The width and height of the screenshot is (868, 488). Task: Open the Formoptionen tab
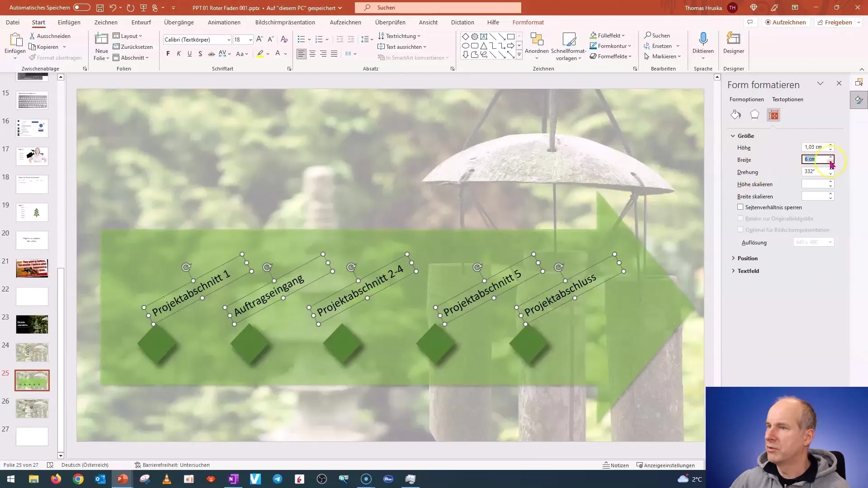[x=746, y=99]
